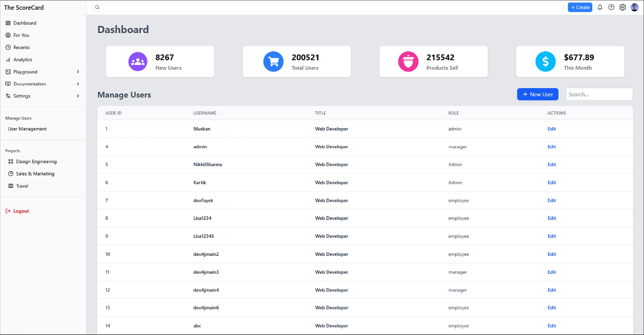Edit user devFayek
This screenshot has width=644, height=335.
click(x=552, y=200)
